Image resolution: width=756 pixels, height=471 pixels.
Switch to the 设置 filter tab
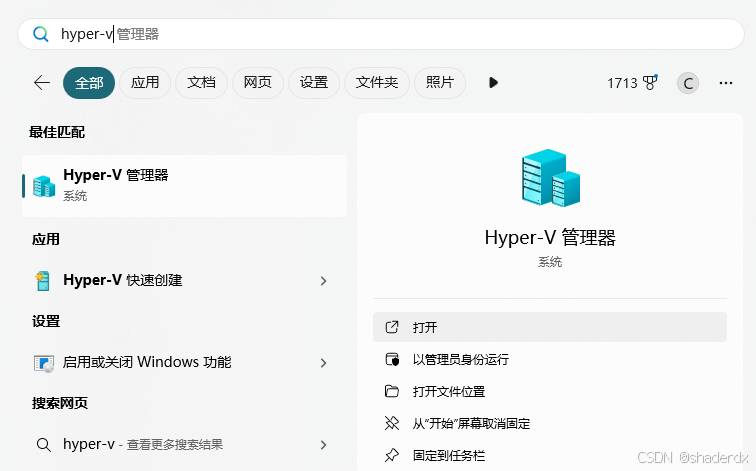tap(314, 83)
